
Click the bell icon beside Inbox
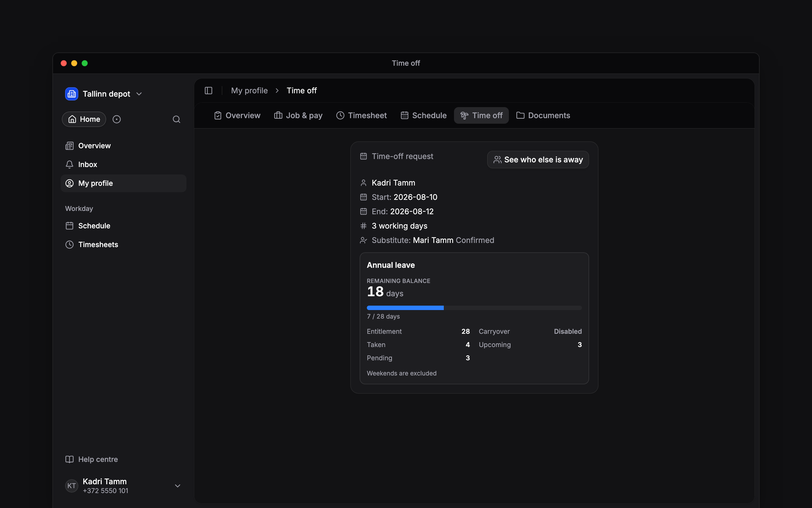point(70,165)
